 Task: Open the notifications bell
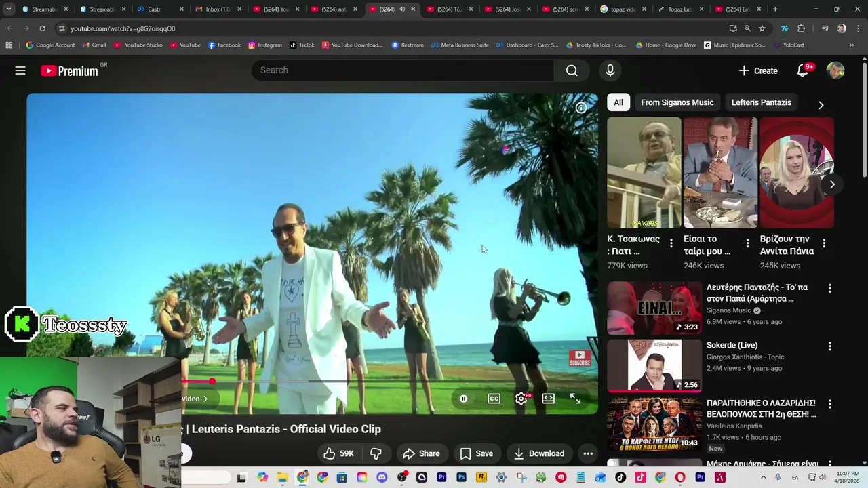[802, 70]
